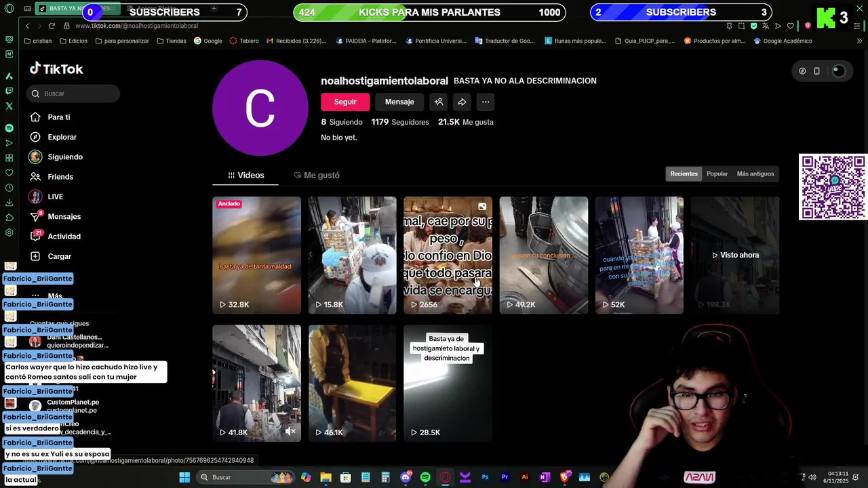Click the Seguir button
This screenshot has height=488, width=868.
(x=345, y=102)
